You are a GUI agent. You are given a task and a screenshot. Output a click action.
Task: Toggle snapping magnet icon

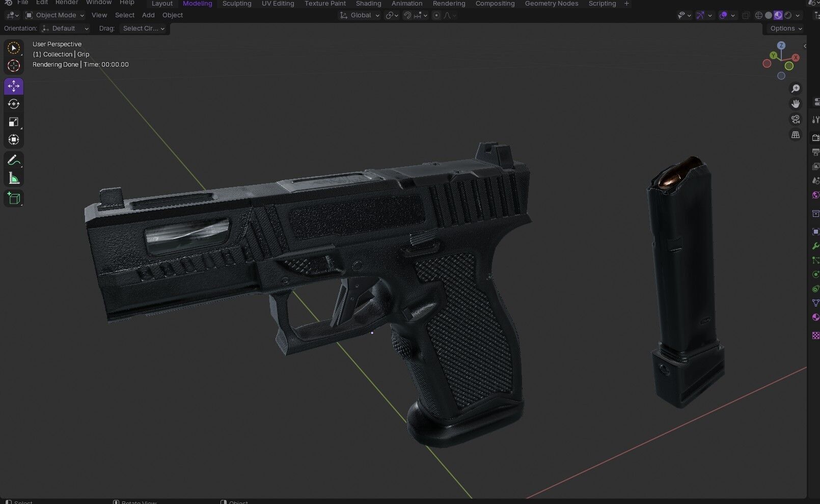click(x=407, y=15)
